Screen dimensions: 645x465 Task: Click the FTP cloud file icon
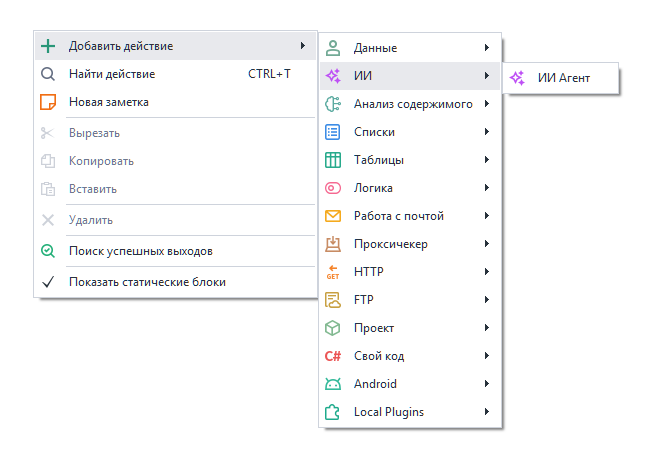coord(333,300)
